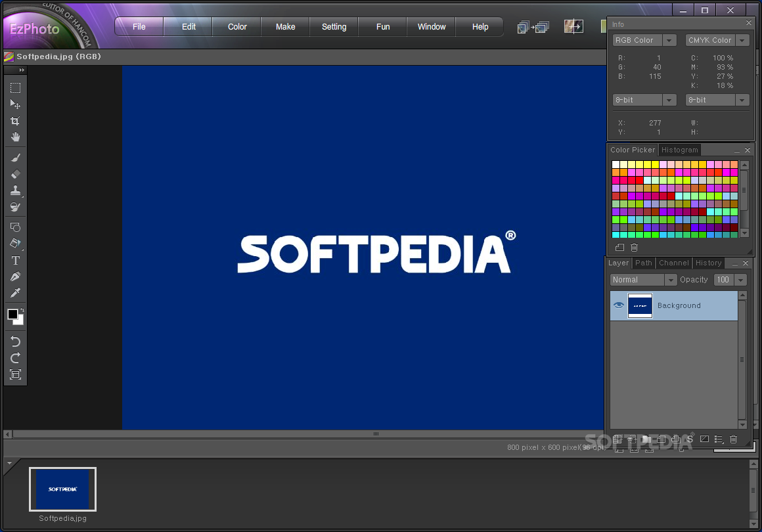762x532 pixels.
Task: Select the Clone Stamp tool
Action: click(16, 190)
